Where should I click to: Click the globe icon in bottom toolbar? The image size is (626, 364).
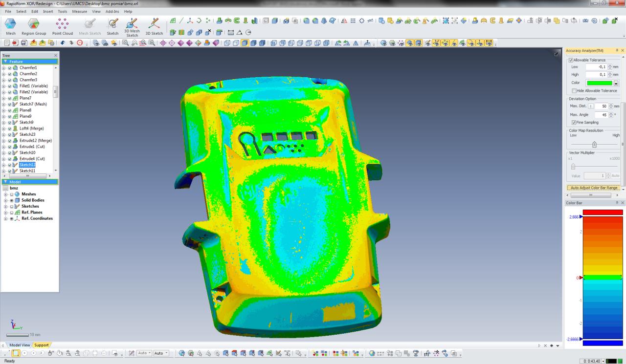click(372, 353)
